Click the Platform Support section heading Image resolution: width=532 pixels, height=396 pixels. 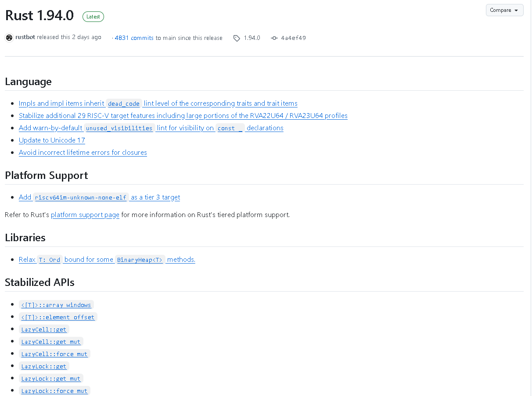[47, 175]
